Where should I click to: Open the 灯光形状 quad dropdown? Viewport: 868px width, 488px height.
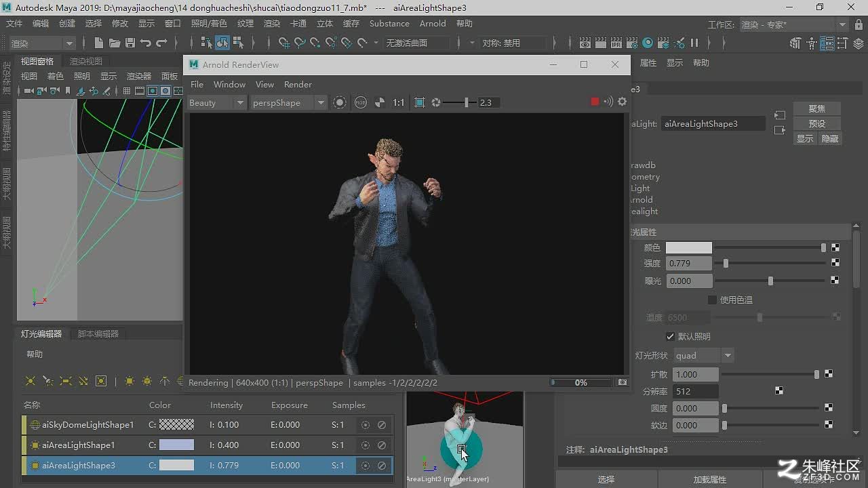point(703,355)
